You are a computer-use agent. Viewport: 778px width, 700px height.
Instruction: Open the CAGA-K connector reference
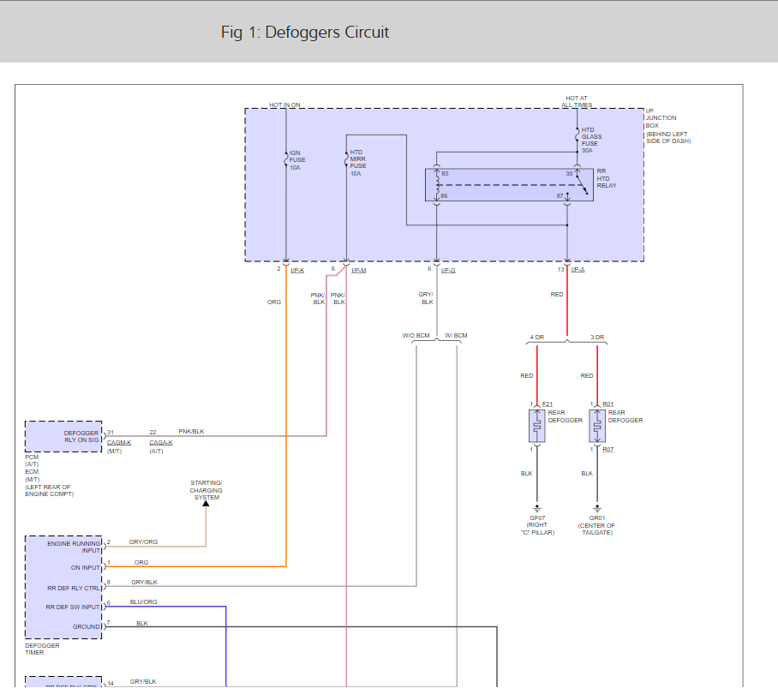[x=161, y=442]
